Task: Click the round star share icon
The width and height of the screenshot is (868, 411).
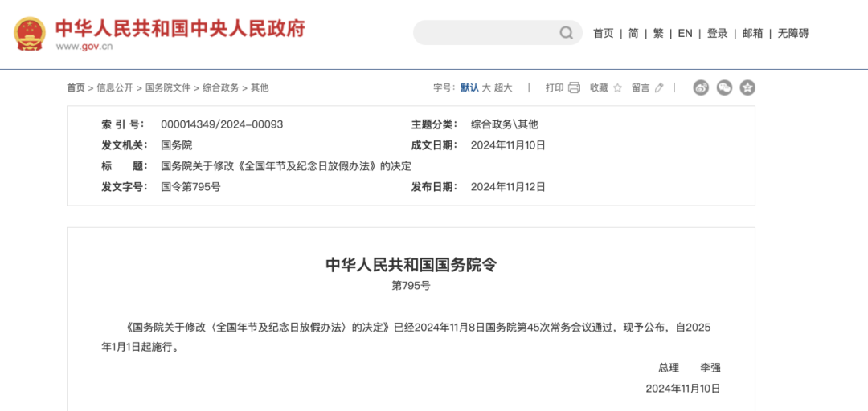Action: click(x=747, y=87)
